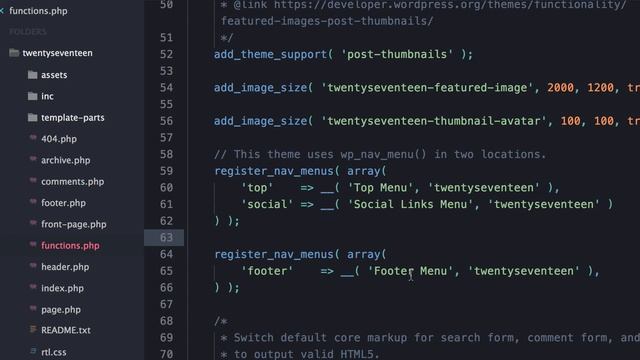This screenshot has width=640, height=360.
Task: Click the inc folder icon
Action: coord(33,96)
